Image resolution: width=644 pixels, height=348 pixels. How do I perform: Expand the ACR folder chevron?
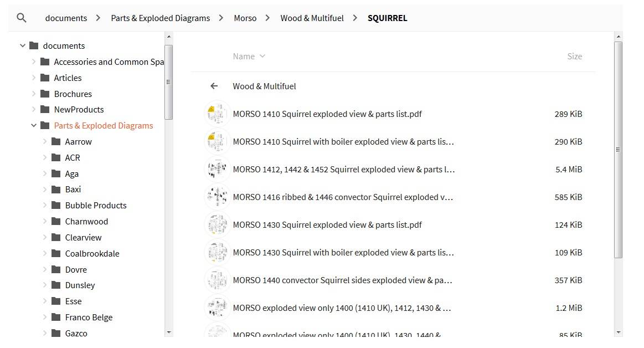coord(45,157)
